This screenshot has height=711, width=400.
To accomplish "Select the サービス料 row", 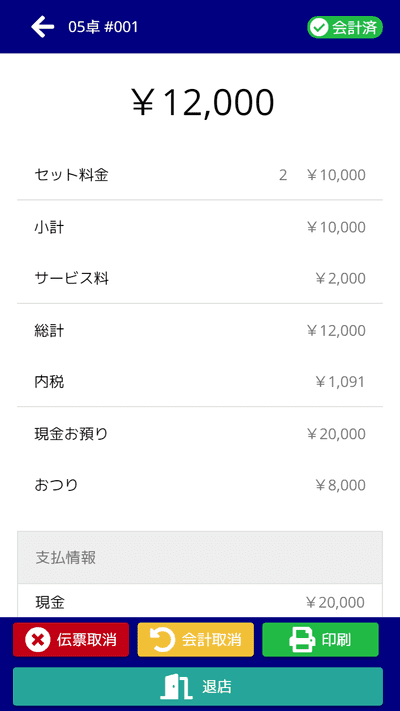I will pos(200,278).
